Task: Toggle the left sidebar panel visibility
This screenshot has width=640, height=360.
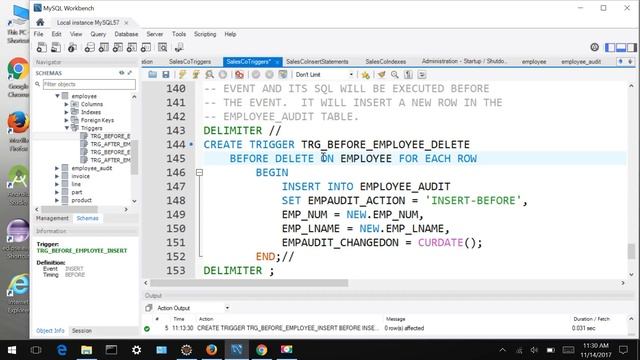Action: pos(610,47)
